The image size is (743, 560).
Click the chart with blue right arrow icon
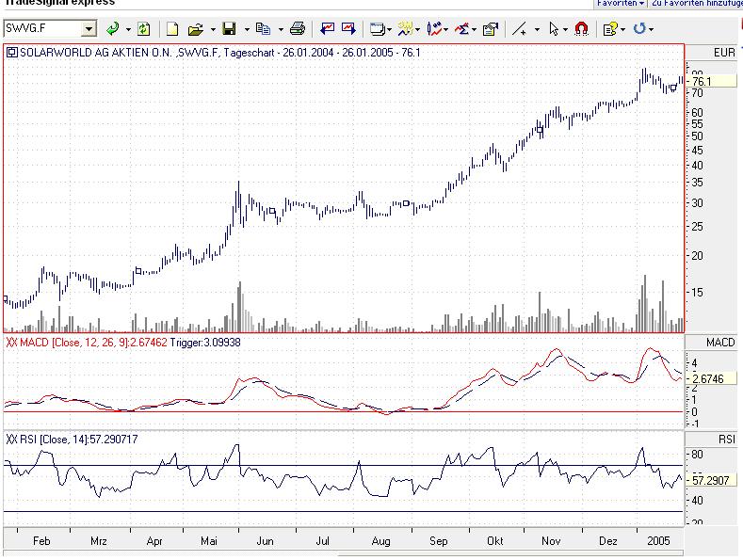point(348,29)
